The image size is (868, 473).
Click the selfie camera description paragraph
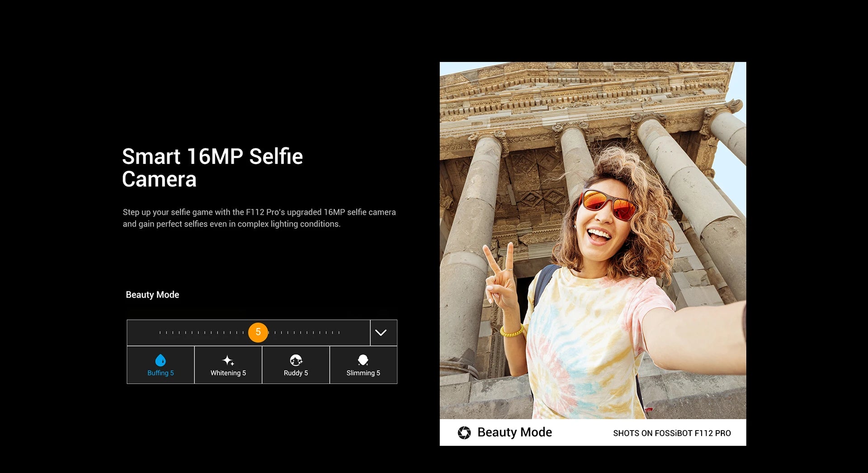pyautogui.click(x=259, y=218)
